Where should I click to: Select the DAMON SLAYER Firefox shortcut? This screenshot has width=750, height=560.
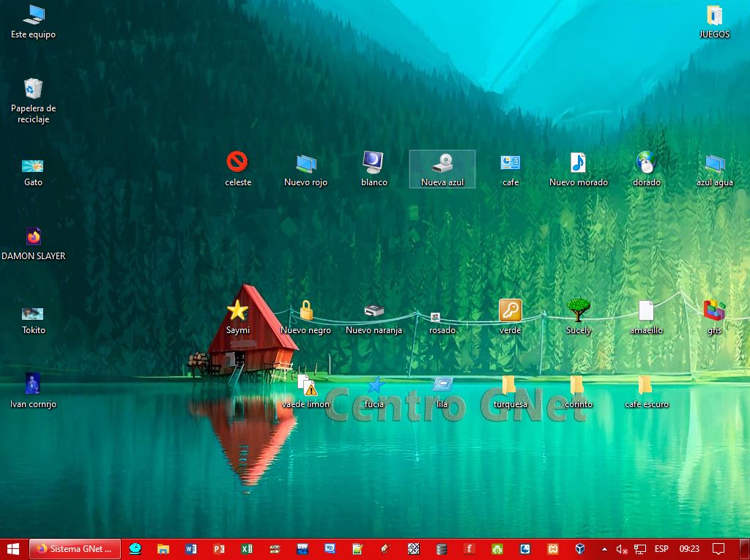33,236
